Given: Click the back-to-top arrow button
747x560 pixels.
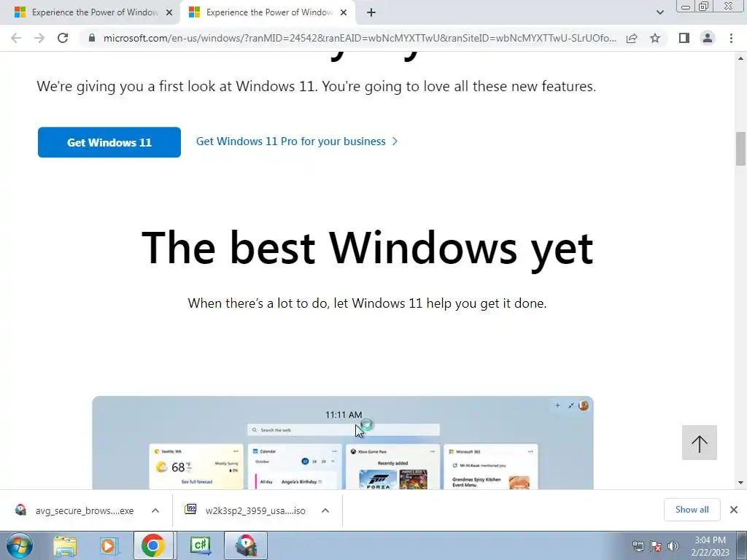Looking at the screenshot, I should pos(700,443).
